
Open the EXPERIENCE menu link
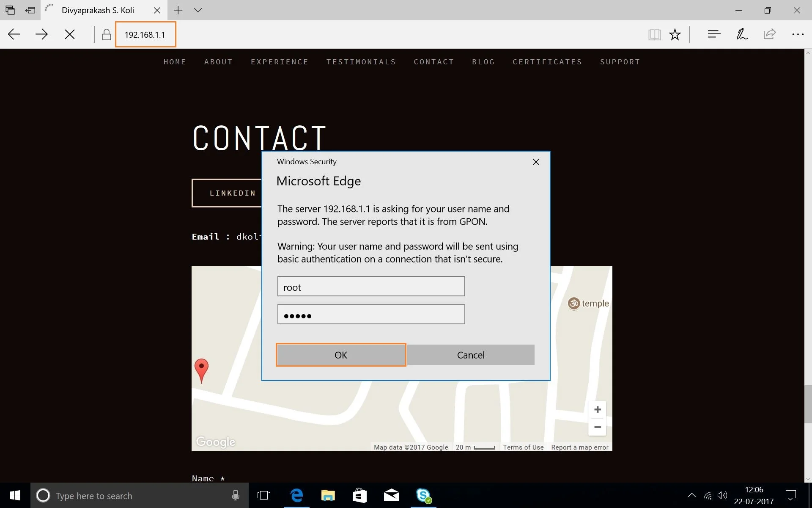tap(280, 62)
